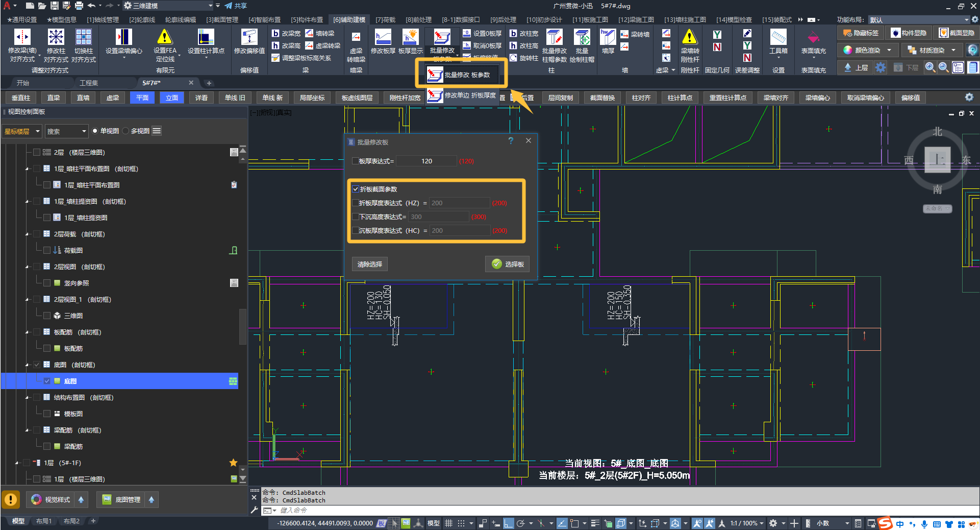Open the 功能布局 默认 combo box
The height and width of the screenshot is (530, 980).
(919, 20)
